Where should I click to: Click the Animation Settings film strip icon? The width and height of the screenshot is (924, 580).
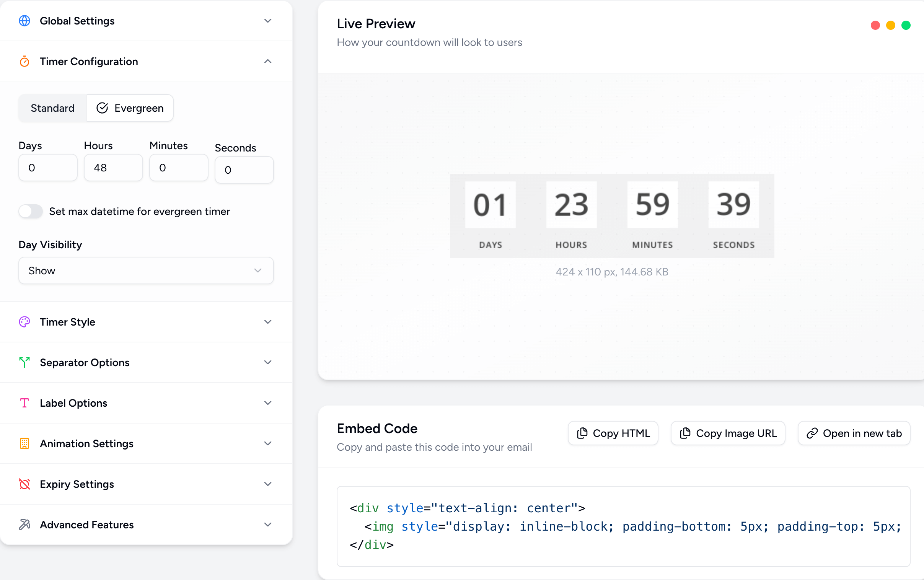tap(24, 443)
